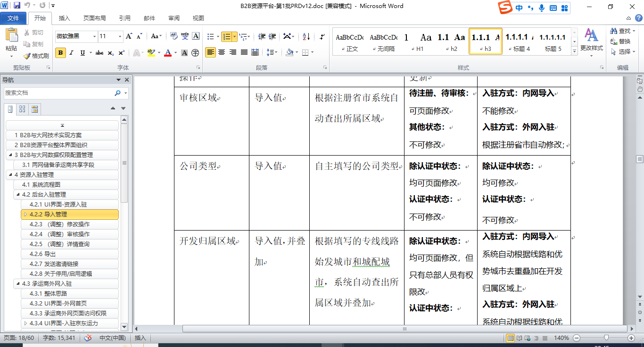Apply the 正文 style
This screenshot has height=347, width=644.
coord(350,42)
